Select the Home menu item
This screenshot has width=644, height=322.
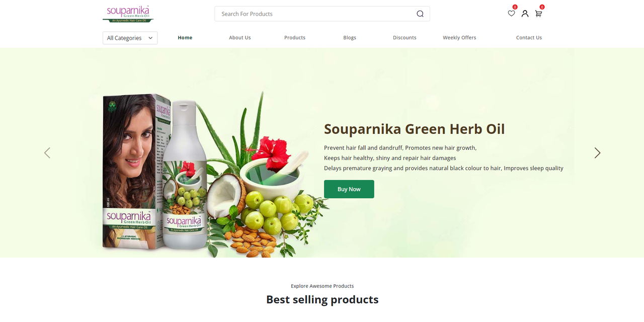point(185,38)
